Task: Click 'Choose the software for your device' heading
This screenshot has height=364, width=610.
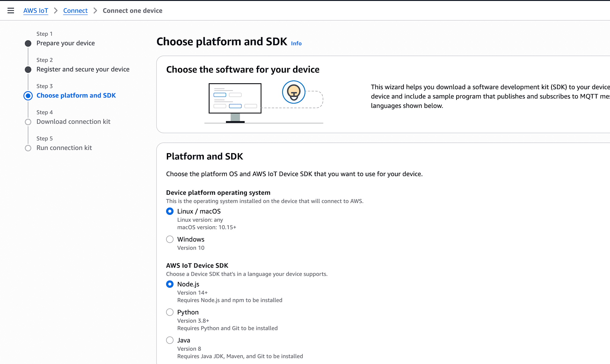Action: (x=243, y=70)
